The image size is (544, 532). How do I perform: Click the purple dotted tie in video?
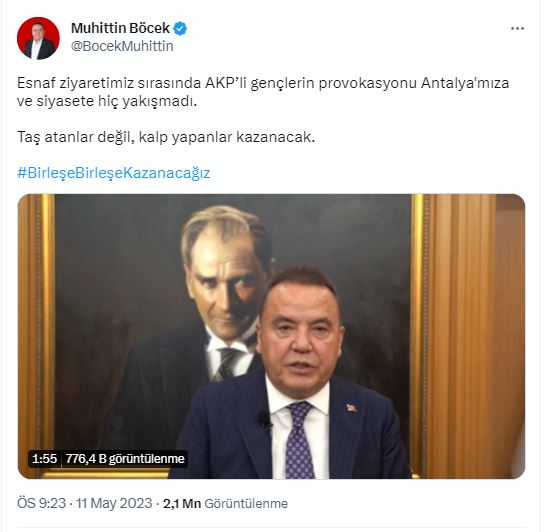(x=299, y=440)
